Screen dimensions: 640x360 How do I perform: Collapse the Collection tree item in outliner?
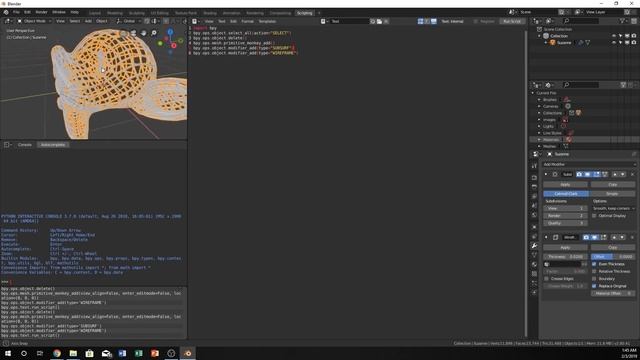539,36
